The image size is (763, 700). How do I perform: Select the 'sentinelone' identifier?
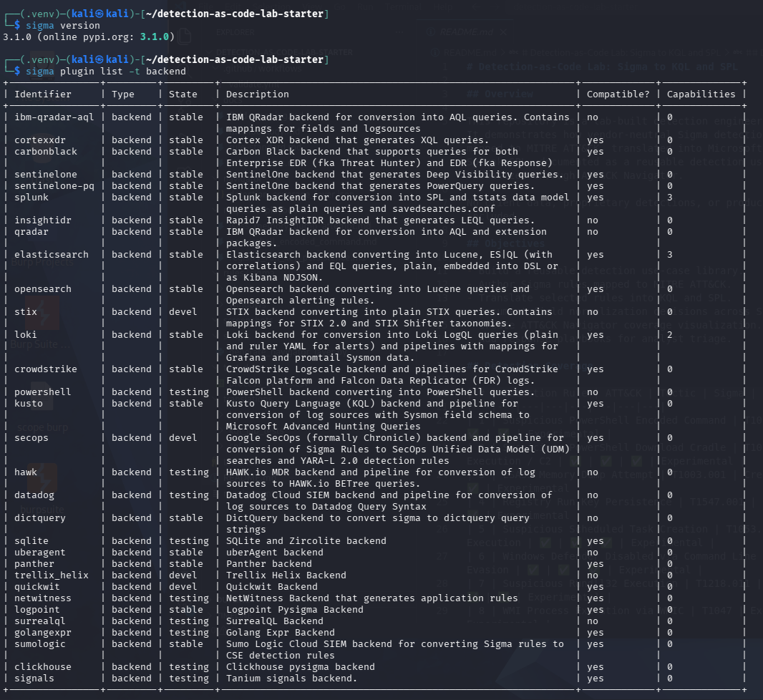(x=46, y=175)
